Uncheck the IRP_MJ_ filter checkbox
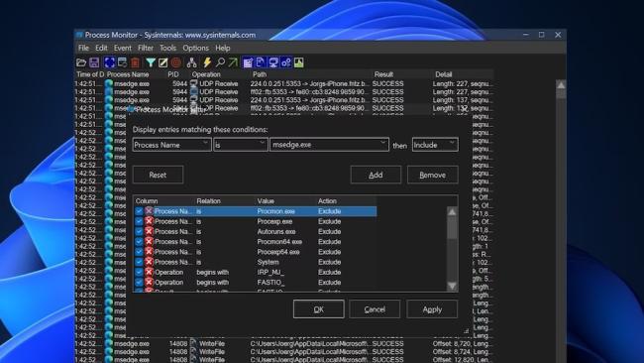This screenshot has width=644, height=363. click(x=139, y=272)
